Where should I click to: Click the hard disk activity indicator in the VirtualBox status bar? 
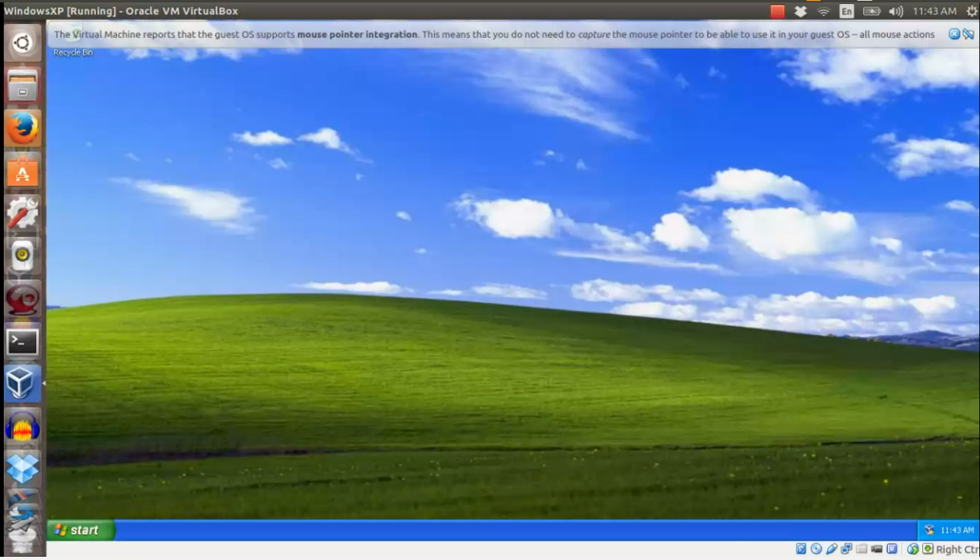(801, 549)
